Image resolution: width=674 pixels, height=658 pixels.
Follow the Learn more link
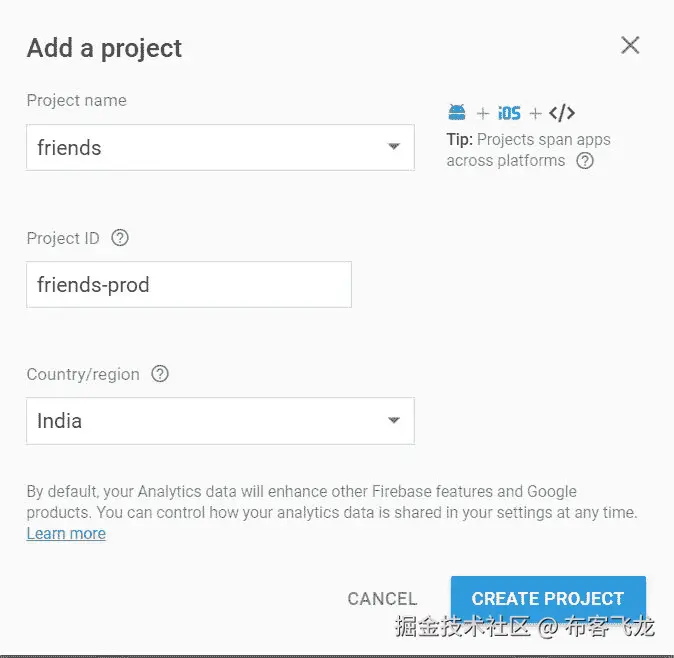(x=66, y=534)
